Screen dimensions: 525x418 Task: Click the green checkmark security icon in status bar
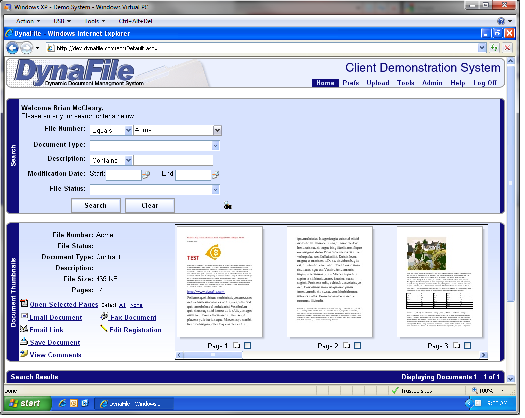click(x=395, y=391)
